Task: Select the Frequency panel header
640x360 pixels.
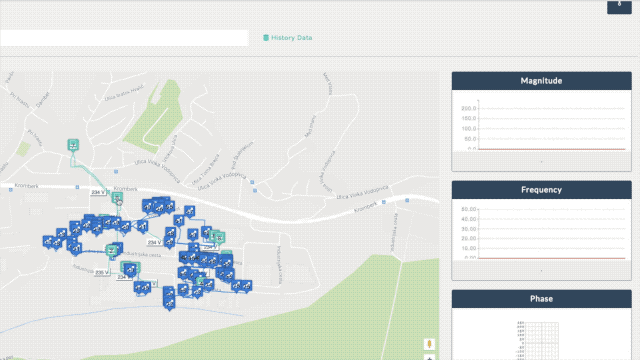Action: pyautogui.click(x=541, y=190)
